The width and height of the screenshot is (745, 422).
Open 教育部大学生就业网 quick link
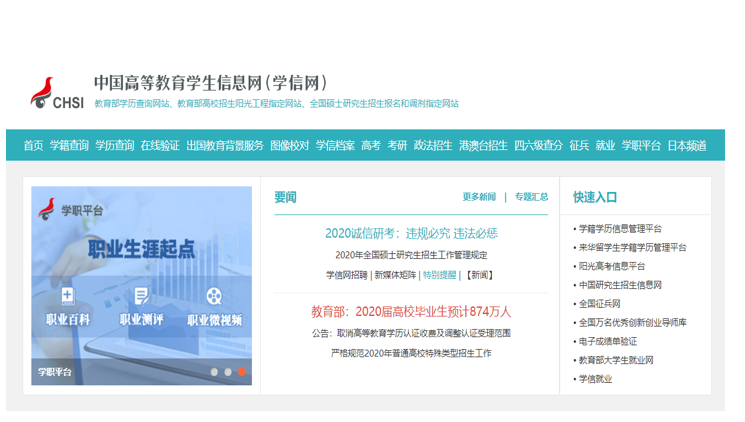616,360
